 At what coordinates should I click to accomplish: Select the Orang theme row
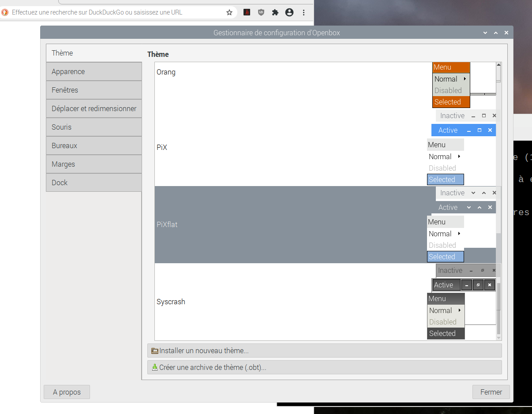325,85
